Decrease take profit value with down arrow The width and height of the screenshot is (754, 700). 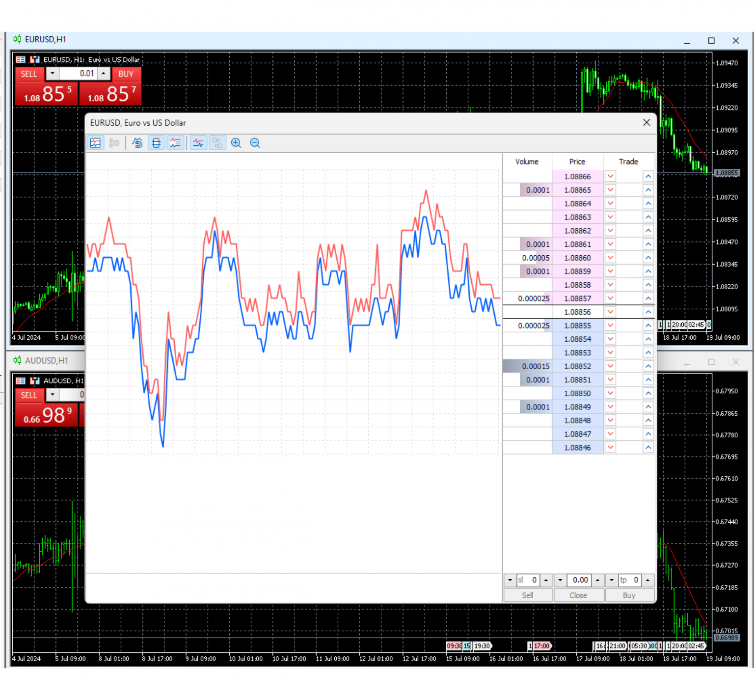click(x=612, y=580)
